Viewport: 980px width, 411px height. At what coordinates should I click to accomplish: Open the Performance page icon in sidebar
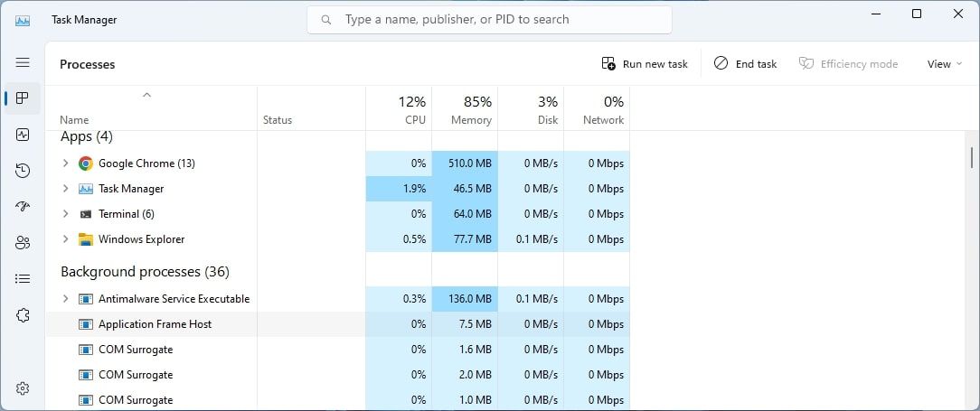tap(23, 135)
